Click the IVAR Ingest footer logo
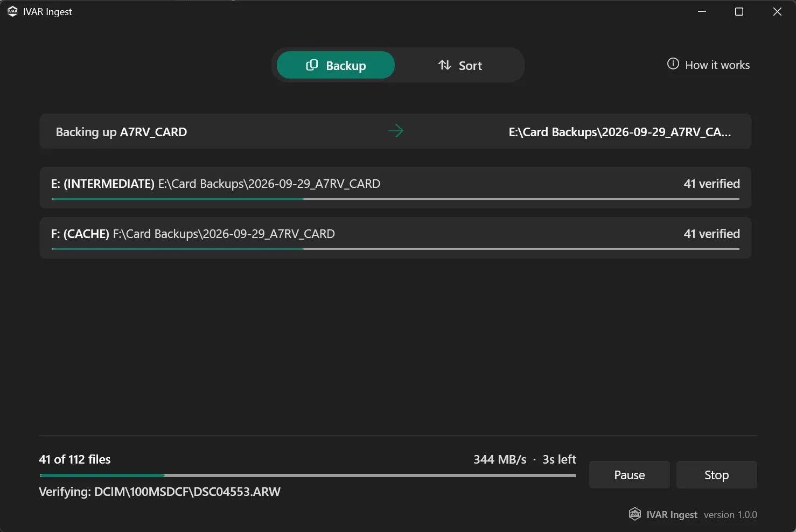Screen dimensions: 796x532 (635, 514)
